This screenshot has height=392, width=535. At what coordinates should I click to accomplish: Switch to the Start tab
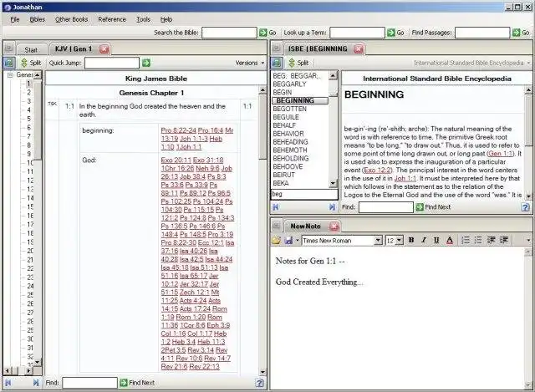tap(31, 50)
